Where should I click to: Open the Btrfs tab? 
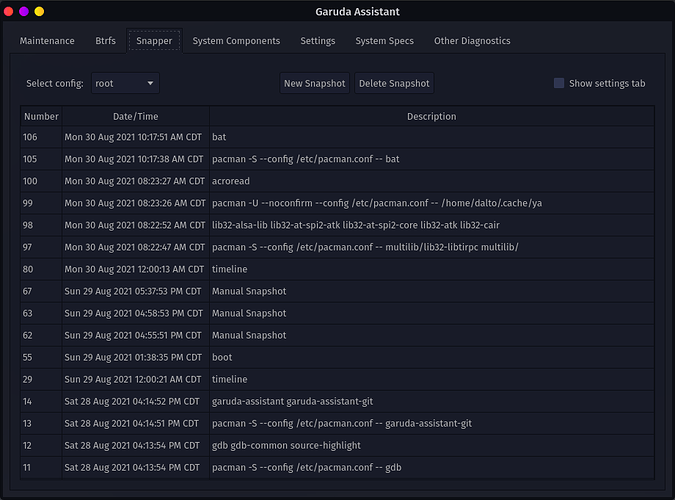point(105,41)
